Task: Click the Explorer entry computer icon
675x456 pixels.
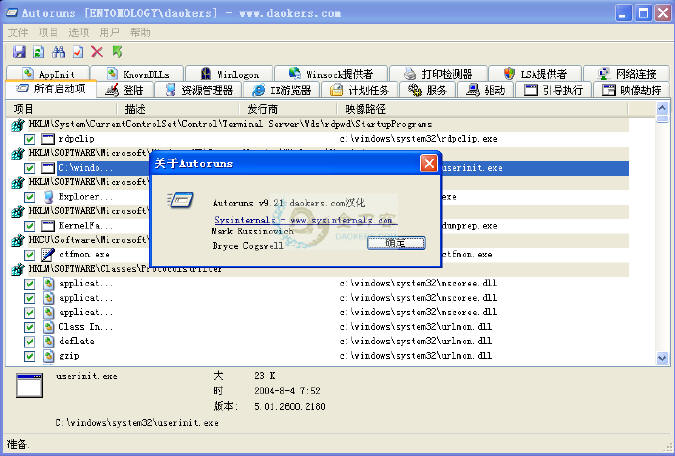Action: point(49,197)
